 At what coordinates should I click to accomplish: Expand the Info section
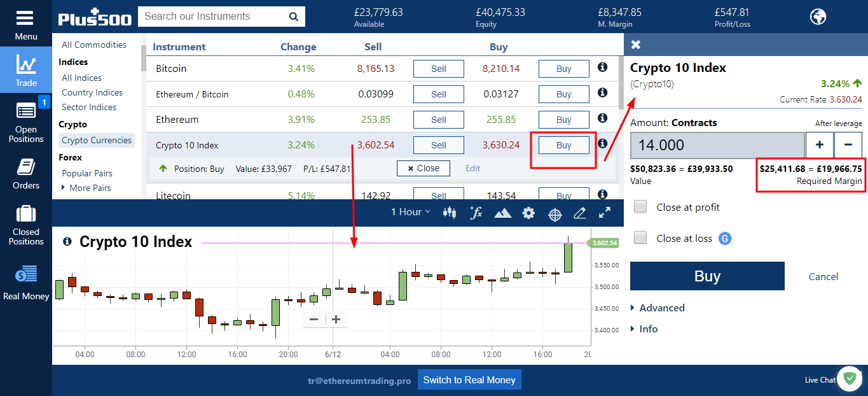644,329
